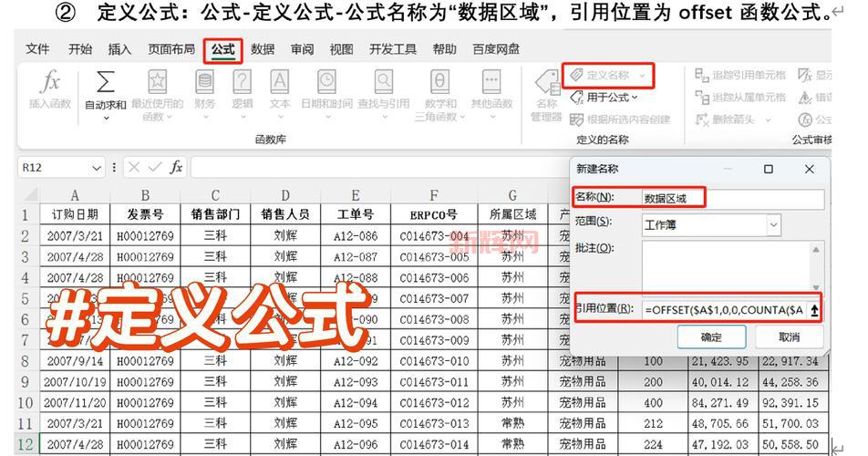Click the Refers to (引用位置) formula field
The height and width of the screenshot is (456, 868).
[725, 310]
